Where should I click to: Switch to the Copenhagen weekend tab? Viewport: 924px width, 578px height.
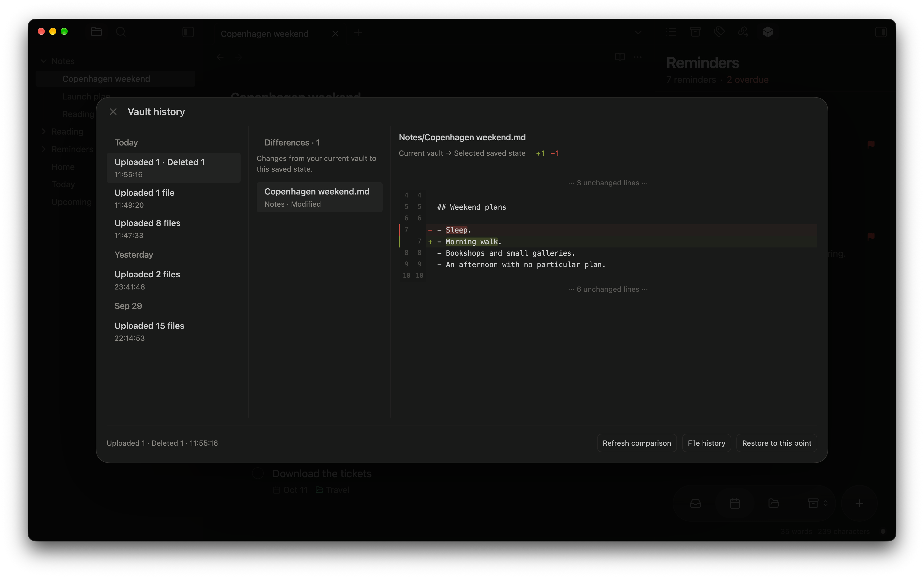tap(264, 34)
